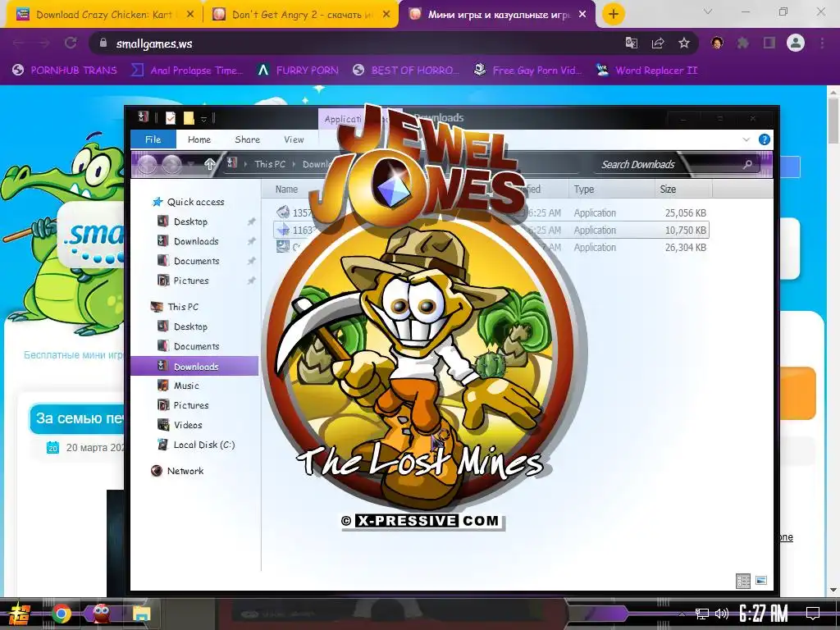Click the share page icon in Chrome
This screenshot has height=630, width=840.
658,43
